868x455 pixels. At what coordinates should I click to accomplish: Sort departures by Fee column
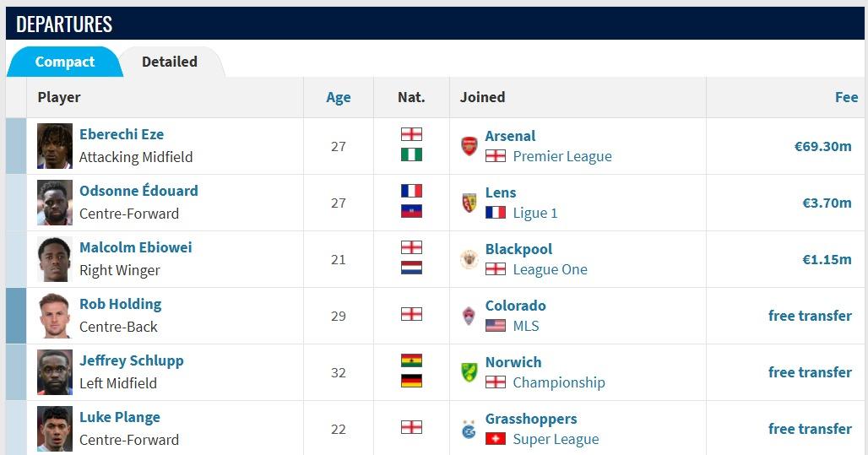846,97
